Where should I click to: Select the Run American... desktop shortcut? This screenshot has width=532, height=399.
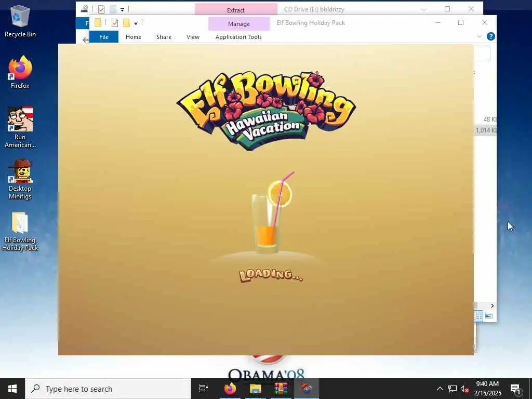tap(20, 128)
